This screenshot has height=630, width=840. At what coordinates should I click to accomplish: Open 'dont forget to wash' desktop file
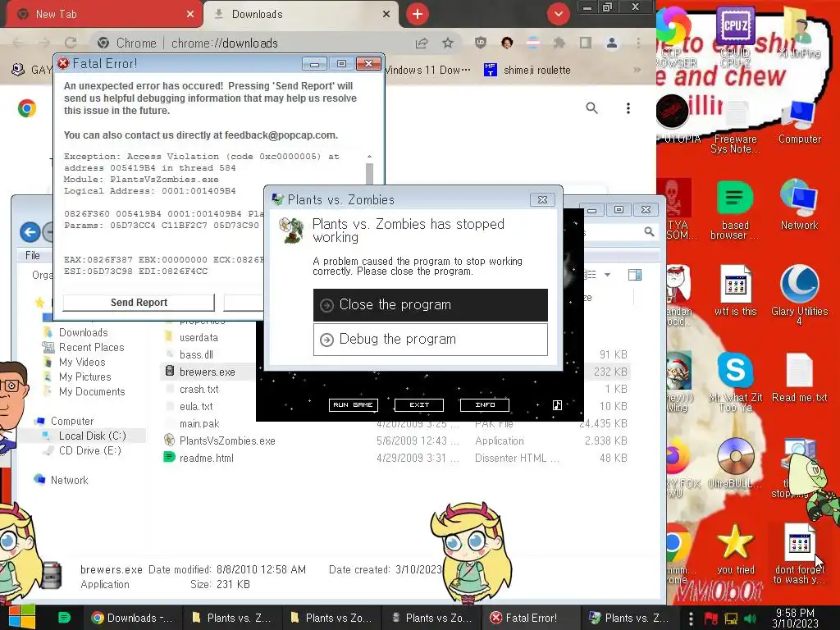[799, 555]
